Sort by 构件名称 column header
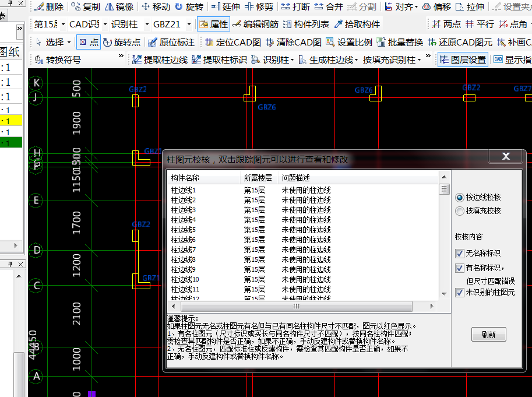 tap(203, 178)
